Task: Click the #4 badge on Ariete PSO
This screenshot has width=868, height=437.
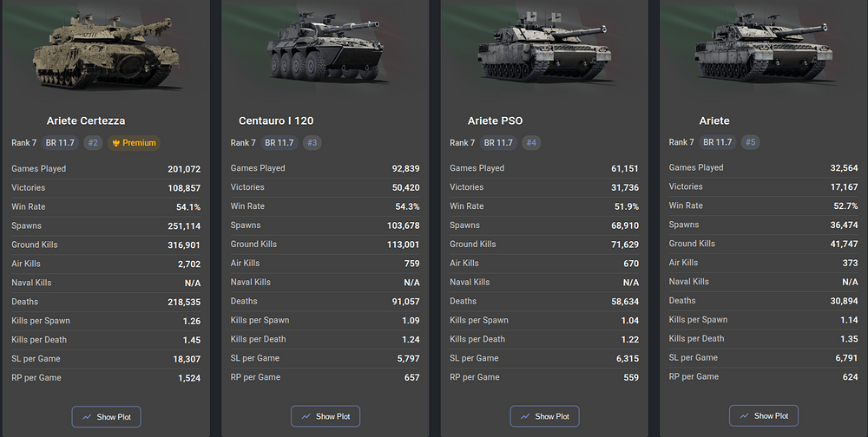Action: coord(531,143)
